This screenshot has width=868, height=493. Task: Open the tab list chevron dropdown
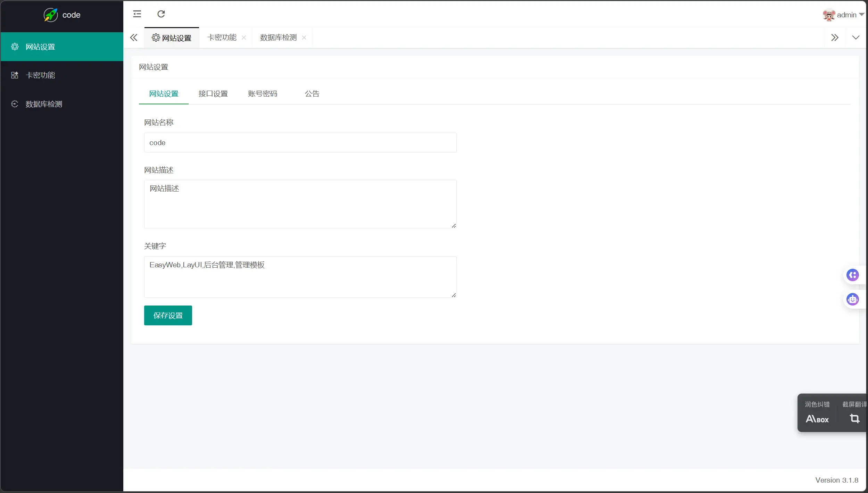click(856, 37)
